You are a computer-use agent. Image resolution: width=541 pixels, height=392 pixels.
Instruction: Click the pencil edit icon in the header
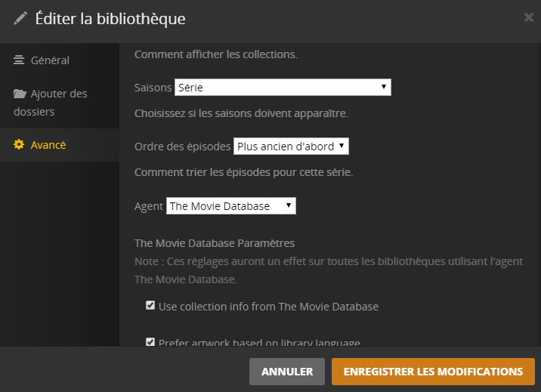click(x=21, y=19)
